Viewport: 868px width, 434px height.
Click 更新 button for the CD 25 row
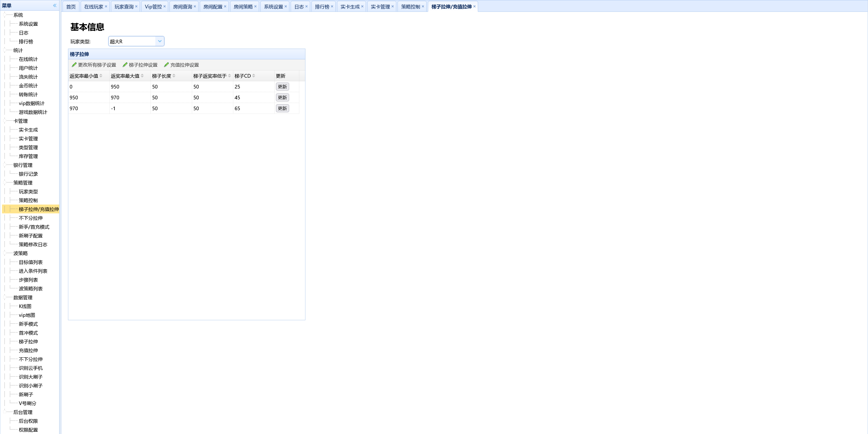click(x=282, y=87)
